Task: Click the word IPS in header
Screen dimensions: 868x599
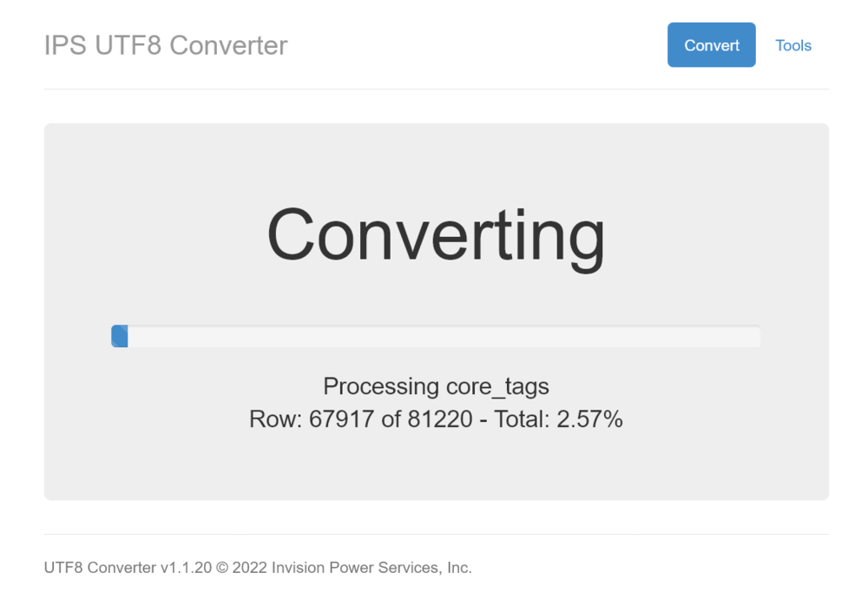Action: tap(65, 45)
